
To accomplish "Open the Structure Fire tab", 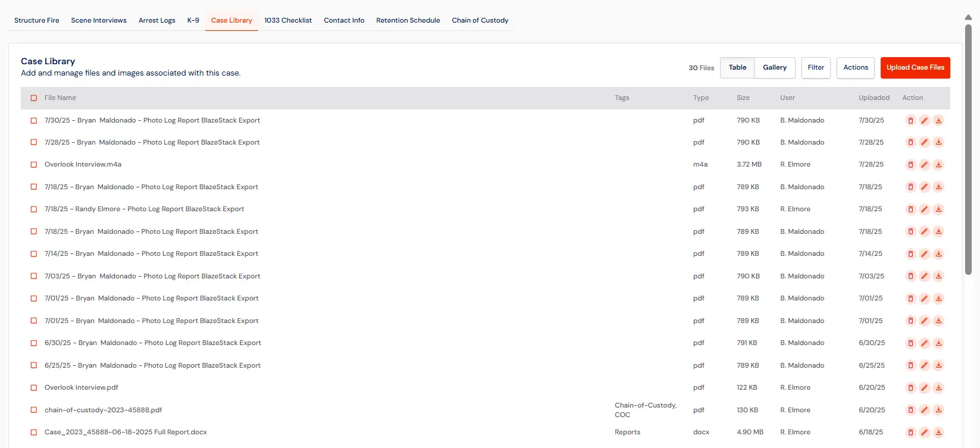I will coord(37,20).
